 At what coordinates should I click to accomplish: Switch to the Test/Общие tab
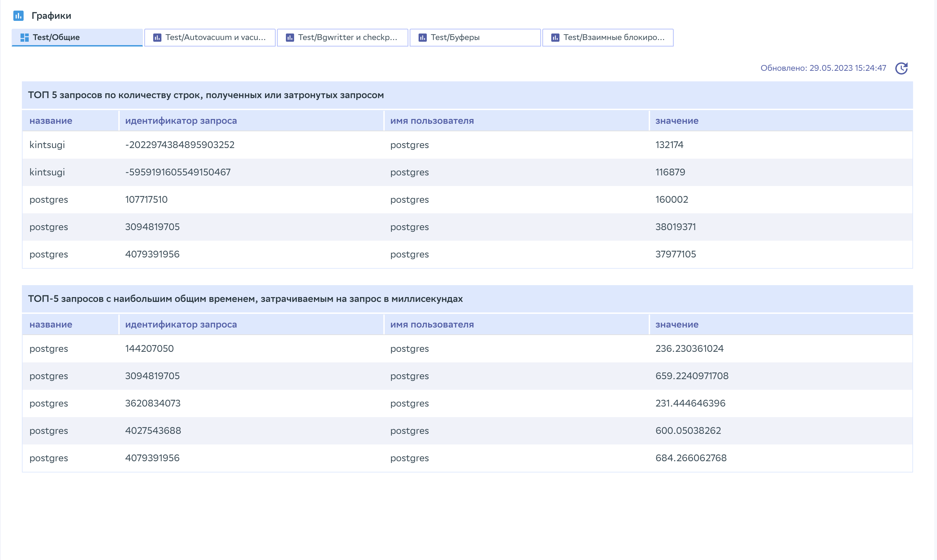click(x=77, y=37)
